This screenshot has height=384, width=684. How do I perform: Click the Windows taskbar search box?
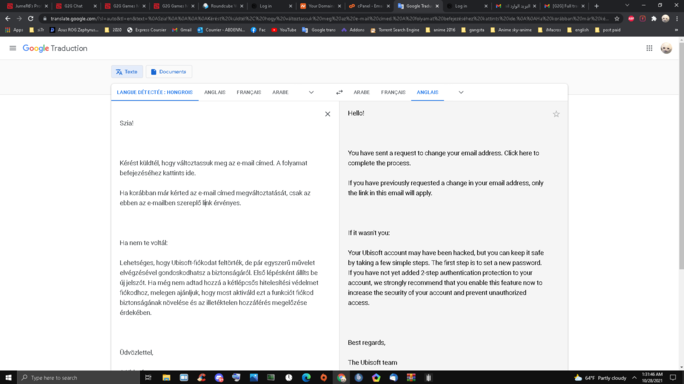[79, 377]
